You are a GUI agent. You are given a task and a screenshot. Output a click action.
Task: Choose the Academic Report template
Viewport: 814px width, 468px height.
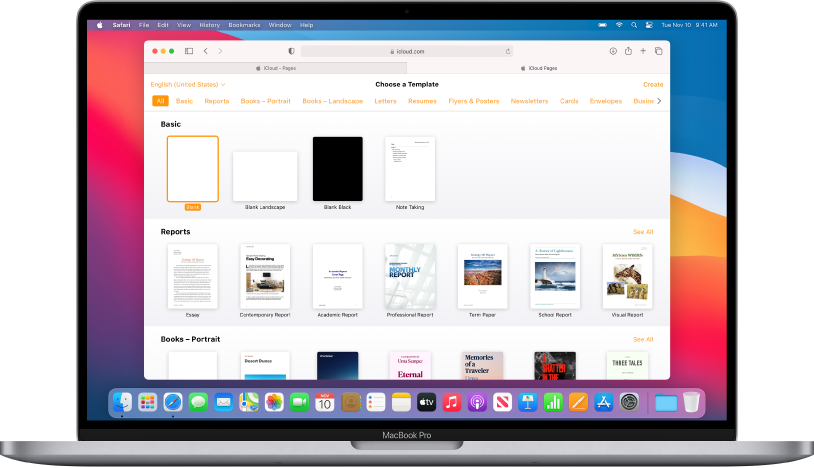(x=337, y=277)
